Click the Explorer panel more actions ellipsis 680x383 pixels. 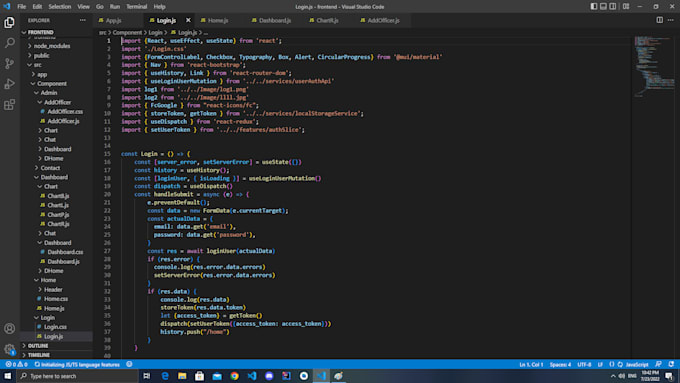[82, 20]
